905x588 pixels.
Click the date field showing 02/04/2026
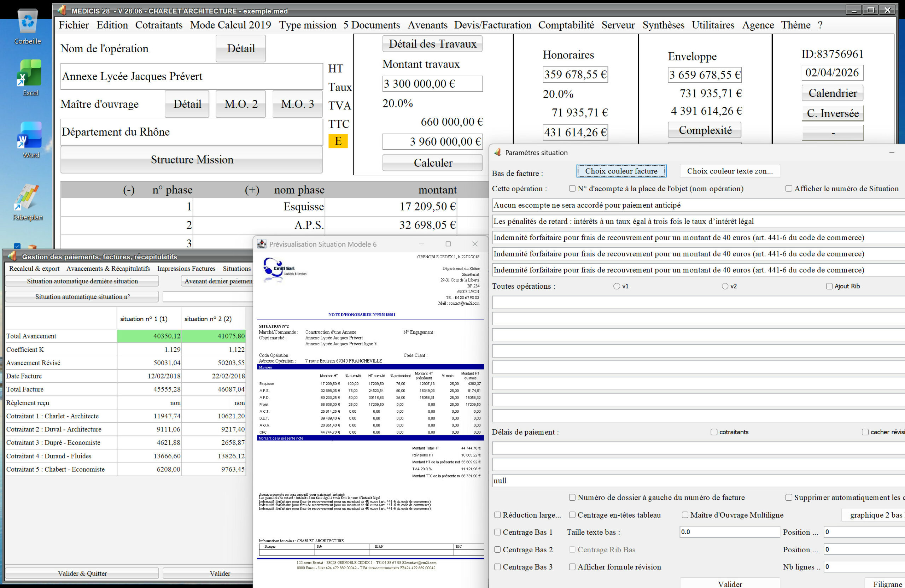[x=833, y=72]
